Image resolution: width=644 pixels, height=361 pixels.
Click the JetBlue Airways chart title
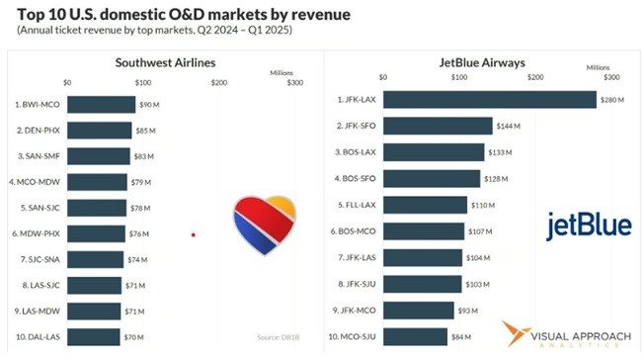click(x=482, y=62)
